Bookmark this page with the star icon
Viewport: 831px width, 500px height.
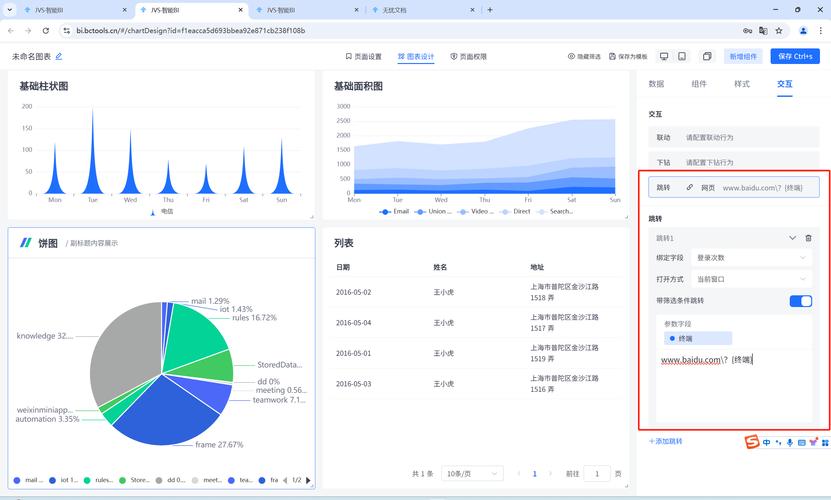coord(779,31)
